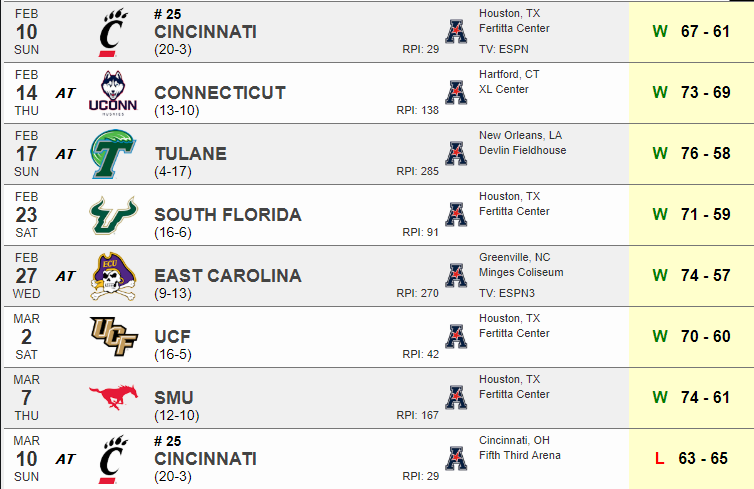The width and height of the screenshot is (754, 489).
Task: Select the W 74 - 57 East Carolina score
Action: tap(691, 276)
